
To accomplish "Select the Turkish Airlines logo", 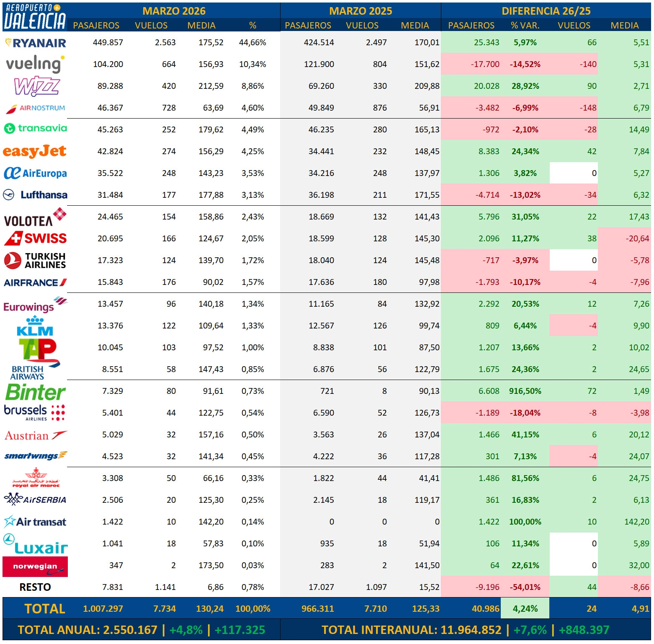I will click(35, 260).
